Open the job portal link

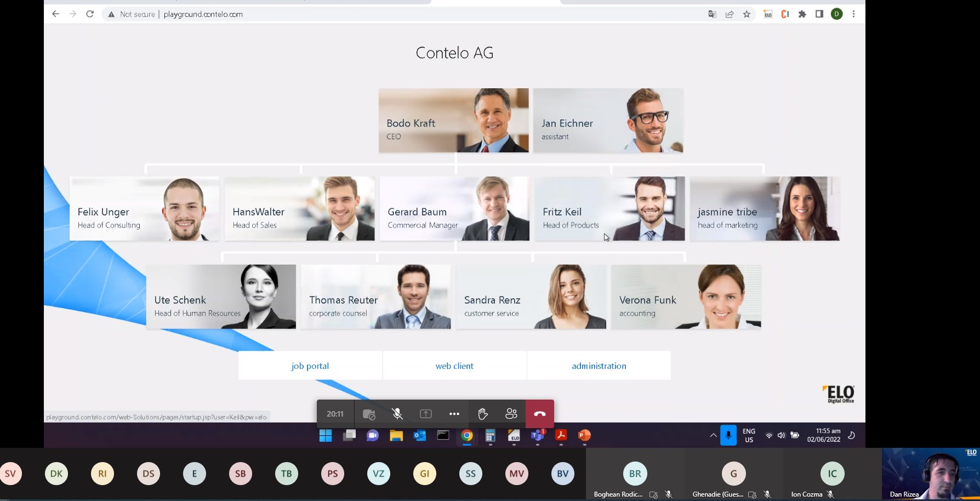point(310,366)
